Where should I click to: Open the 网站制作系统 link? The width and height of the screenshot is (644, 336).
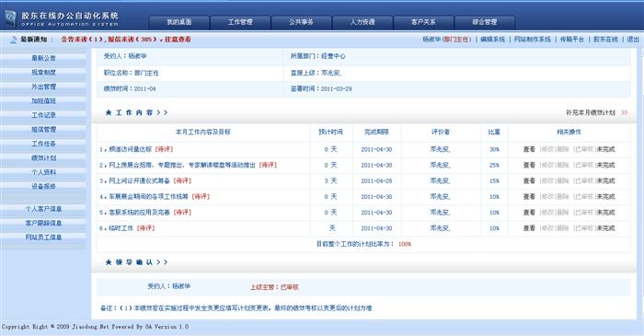533,40
